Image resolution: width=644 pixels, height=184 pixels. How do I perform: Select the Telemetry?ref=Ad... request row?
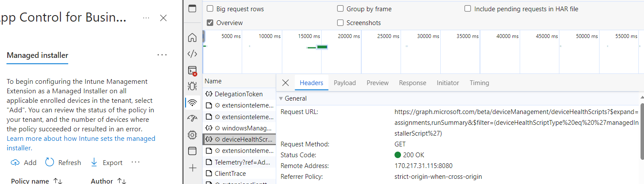(239, 162)
